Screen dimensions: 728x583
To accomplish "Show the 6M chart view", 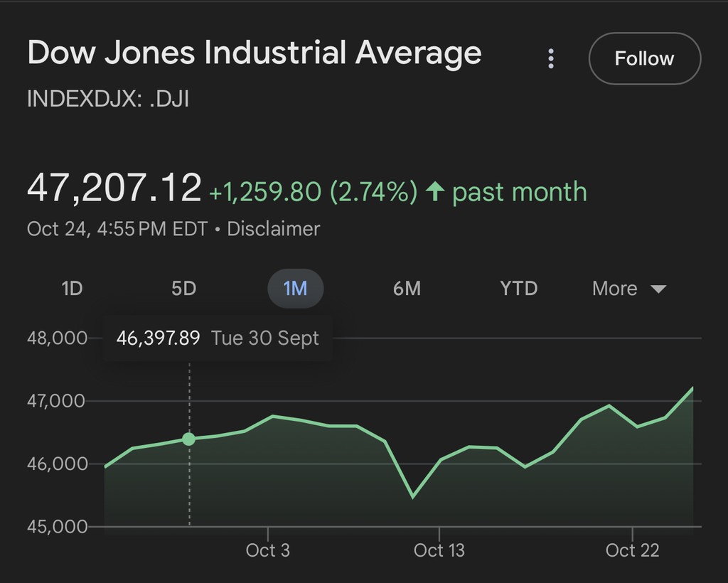I will point(407,289).
